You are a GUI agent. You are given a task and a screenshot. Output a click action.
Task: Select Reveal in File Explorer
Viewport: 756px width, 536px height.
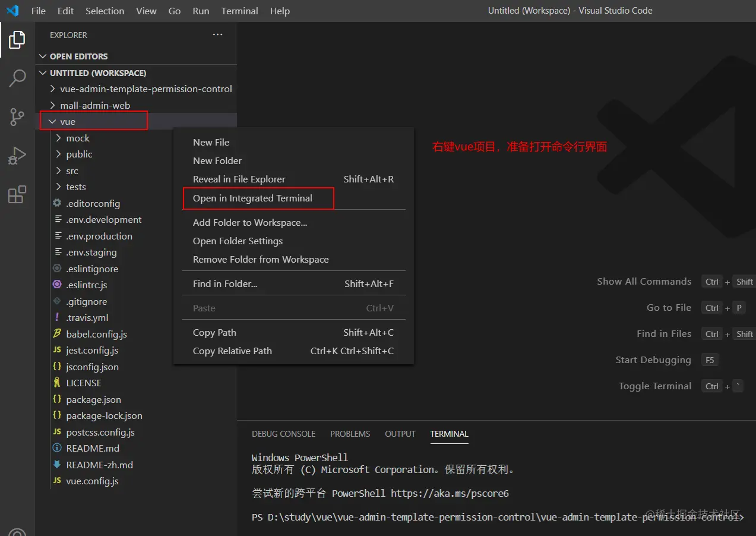click(x=293, y=179)
